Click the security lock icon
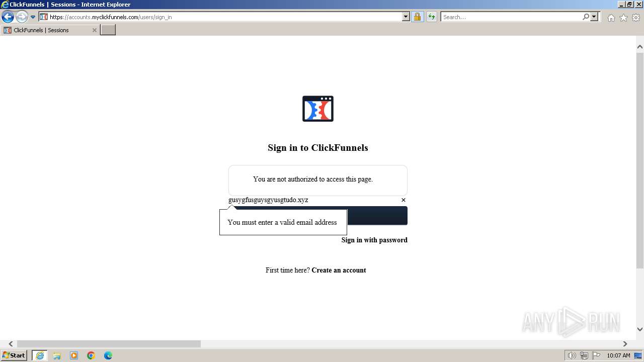This screenshot has height=362, width=644. coord(417,17)
